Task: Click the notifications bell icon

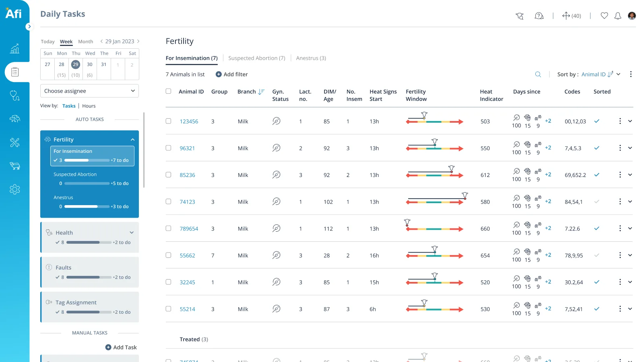Action: 618,16
